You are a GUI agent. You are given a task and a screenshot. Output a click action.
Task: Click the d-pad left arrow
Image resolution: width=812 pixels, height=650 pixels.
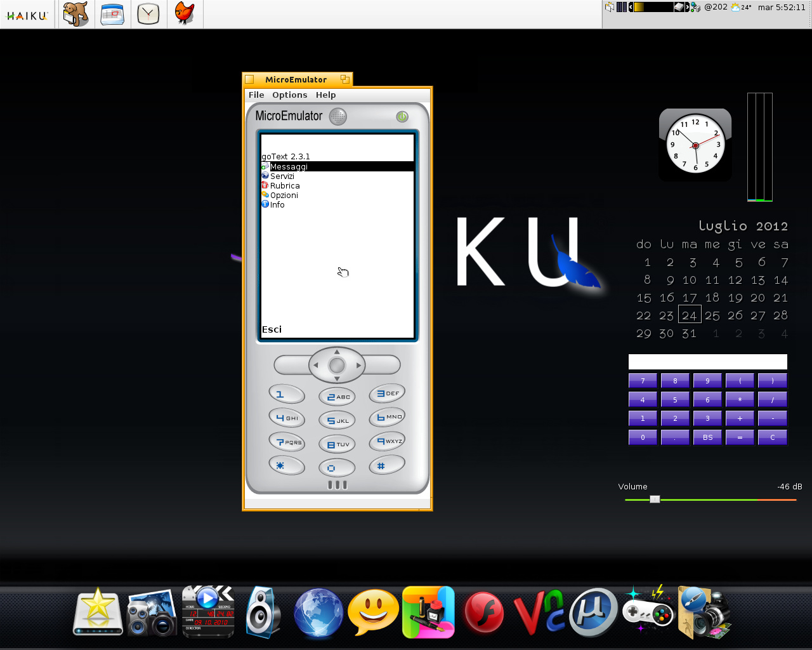316,366
